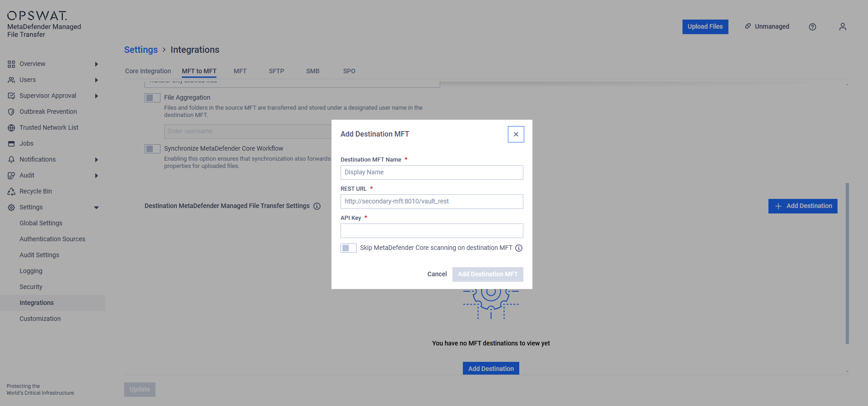Viewport: 868px width, 406px height.
Task: Expand the Notifications submenu arrow
Action: [x=96, y=160]
